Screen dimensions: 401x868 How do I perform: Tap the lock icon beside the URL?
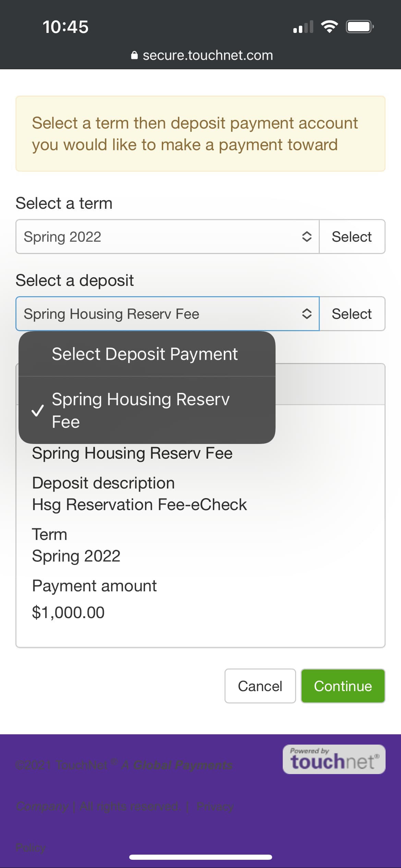134,55
